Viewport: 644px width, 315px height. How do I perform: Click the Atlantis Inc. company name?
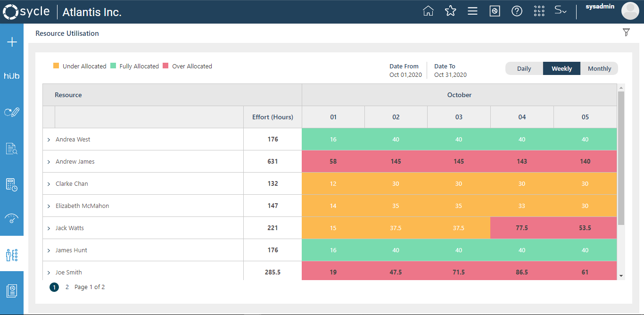(92, 12)
